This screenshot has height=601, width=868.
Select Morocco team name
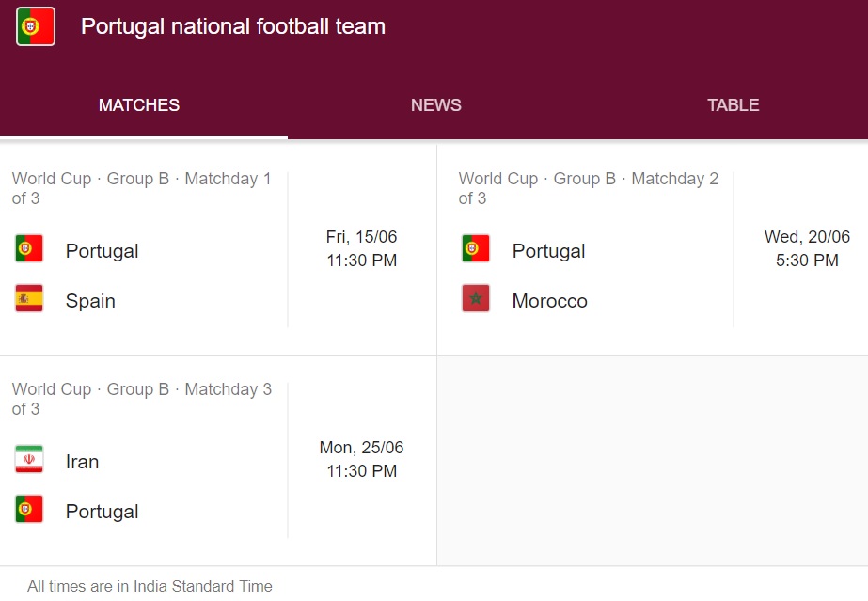550,301
